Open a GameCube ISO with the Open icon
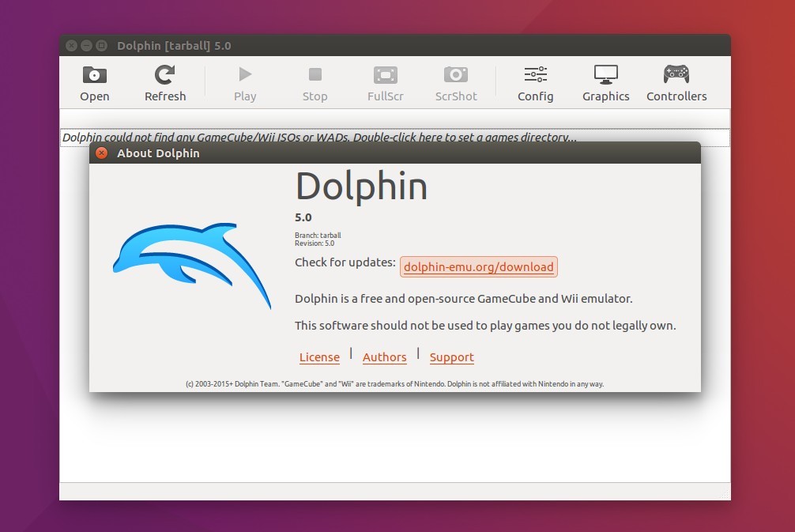 pos(94,81)
